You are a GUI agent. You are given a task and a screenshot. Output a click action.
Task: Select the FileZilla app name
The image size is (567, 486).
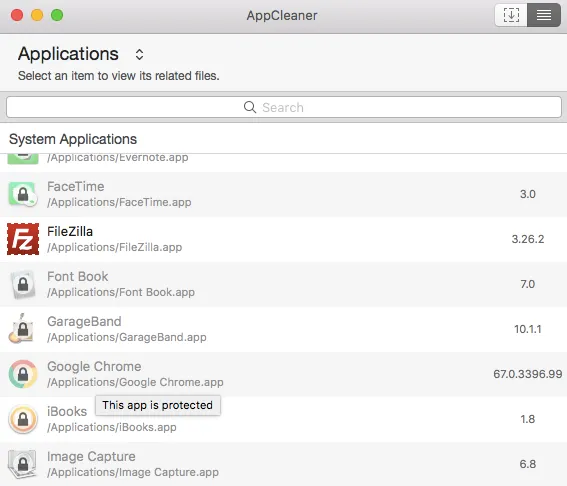click(70, 231)
